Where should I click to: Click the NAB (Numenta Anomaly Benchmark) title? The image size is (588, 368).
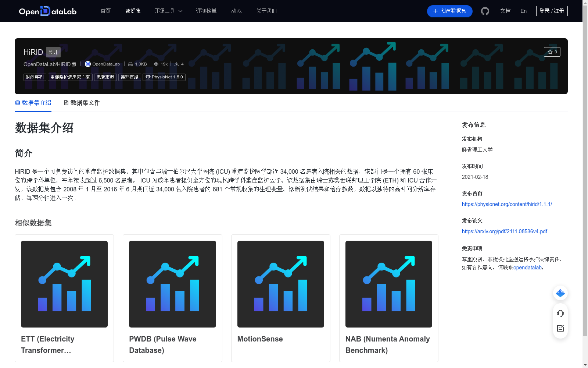pos(388,344)
